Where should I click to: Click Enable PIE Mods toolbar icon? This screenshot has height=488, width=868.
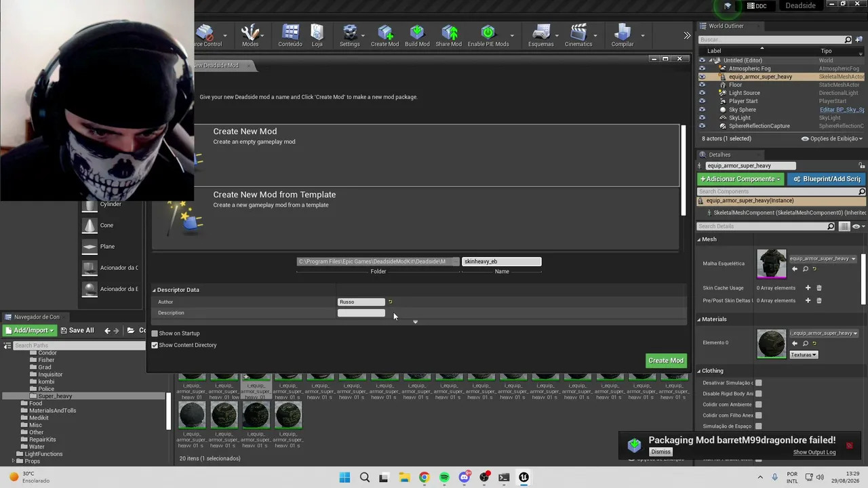click(x=488, y=36)
